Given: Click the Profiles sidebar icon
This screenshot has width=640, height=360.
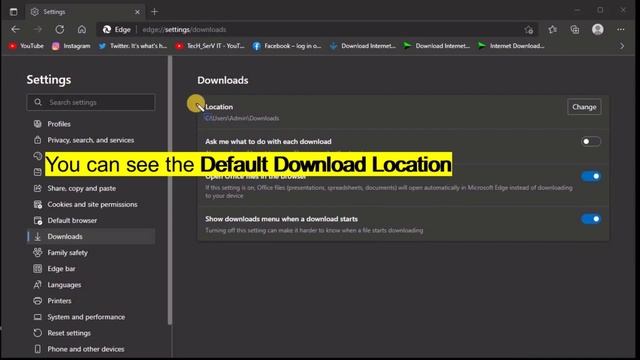Looking at the screenshot, I should point(38,124).
